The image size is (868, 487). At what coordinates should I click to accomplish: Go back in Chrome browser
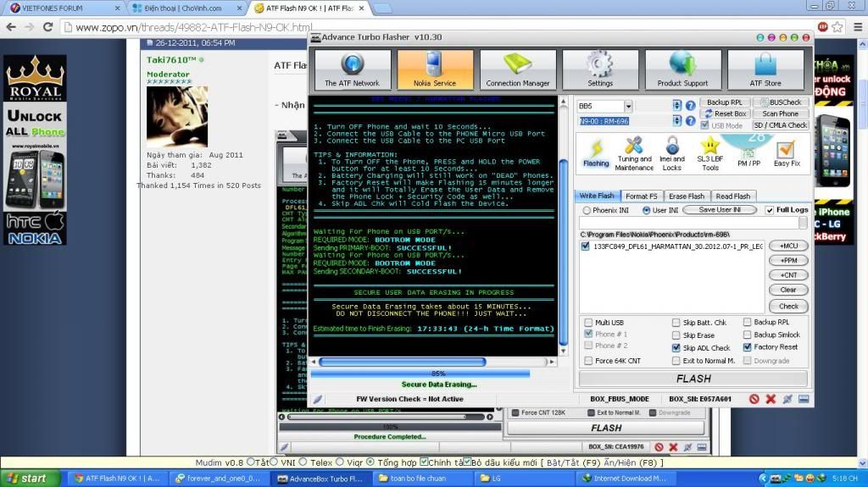coord(11,26)
